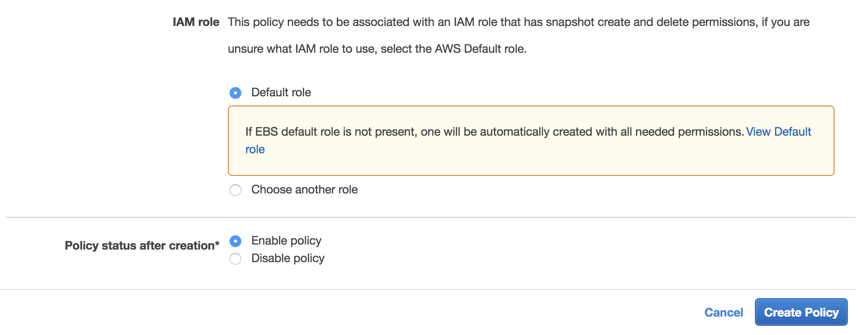Click the 'Choose another role' text label
Viewport: 868px width, 335px height.
click(304, 190)
